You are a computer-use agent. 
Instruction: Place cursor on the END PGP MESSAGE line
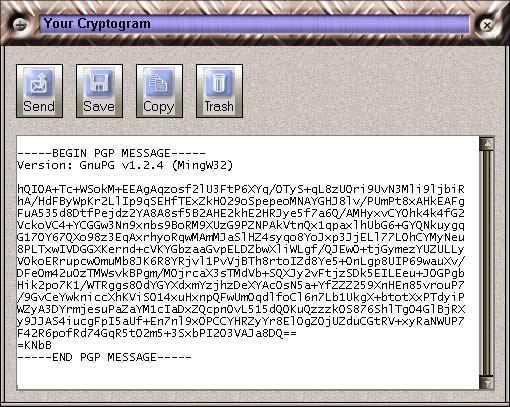(104, 357)
